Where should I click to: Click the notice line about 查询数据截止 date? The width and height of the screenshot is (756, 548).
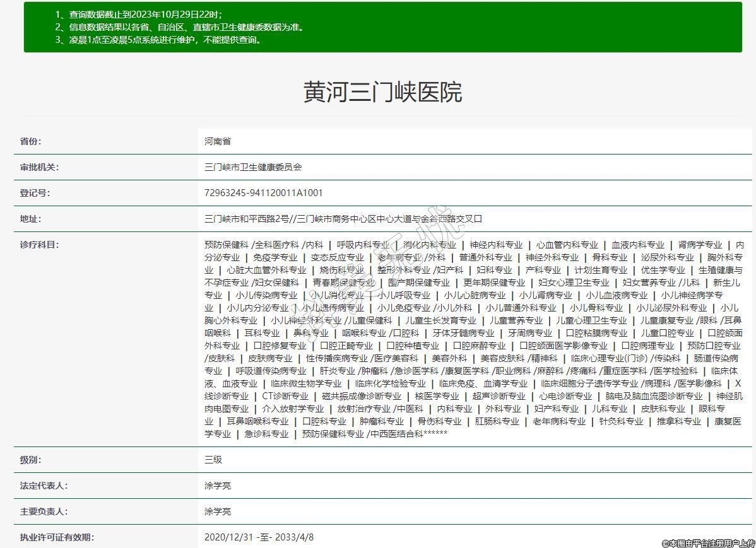[x=138, y=15]
